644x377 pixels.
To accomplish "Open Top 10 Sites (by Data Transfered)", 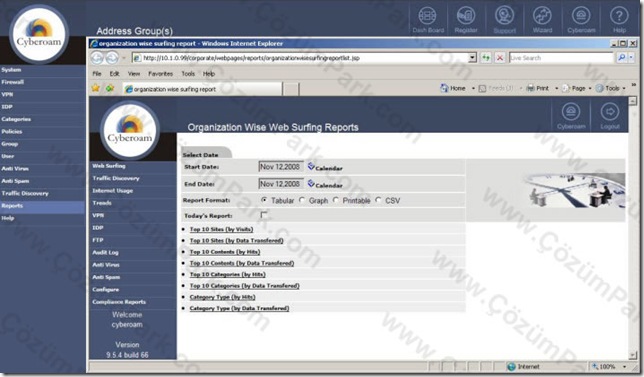I will (x=237, y=241).
